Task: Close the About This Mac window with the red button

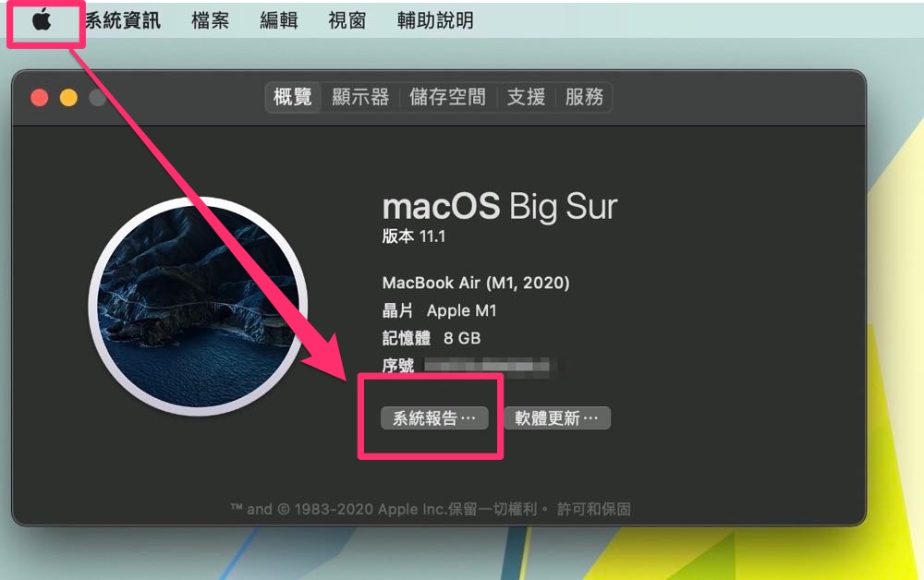Action: (x=40, y=97)
